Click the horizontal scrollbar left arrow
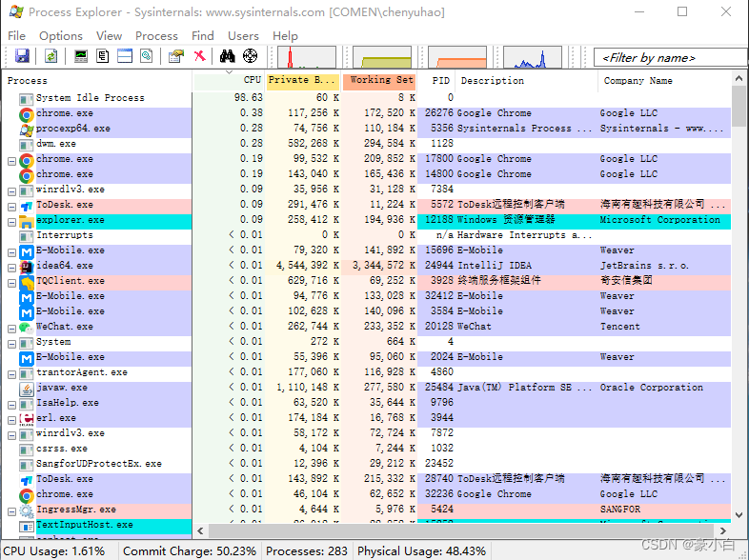 tap(200, 530)
